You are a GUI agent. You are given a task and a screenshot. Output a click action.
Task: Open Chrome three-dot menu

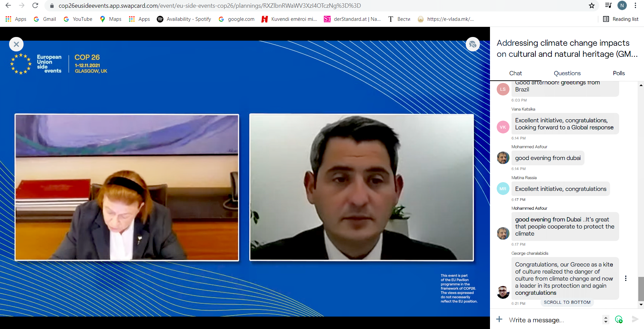(635, 6)
